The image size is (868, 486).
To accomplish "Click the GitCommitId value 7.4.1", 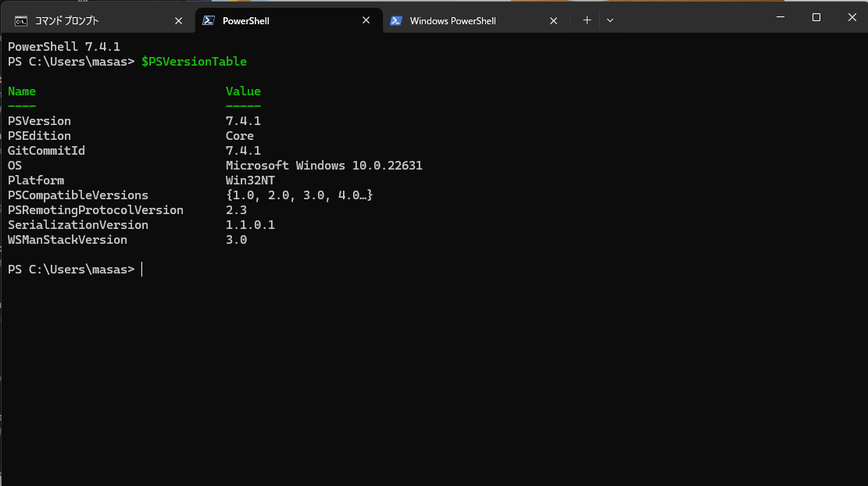I will 243,150.
